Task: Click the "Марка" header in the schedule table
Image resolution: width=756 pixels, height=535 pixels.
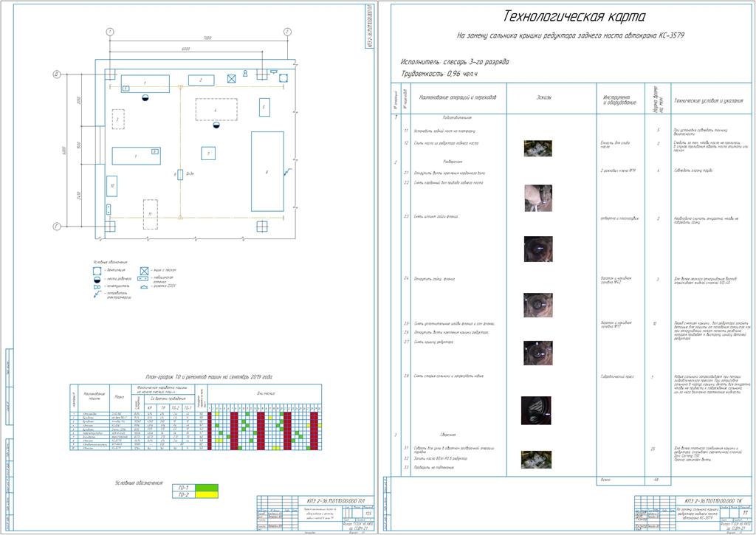Action: [x=120, y=397]
